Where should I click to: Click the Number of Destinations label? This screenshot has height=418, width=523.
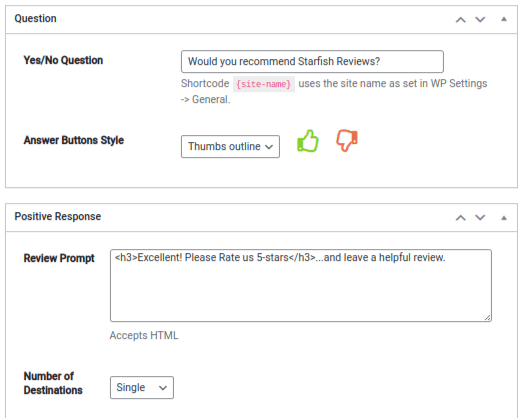(x=53, y=383)
